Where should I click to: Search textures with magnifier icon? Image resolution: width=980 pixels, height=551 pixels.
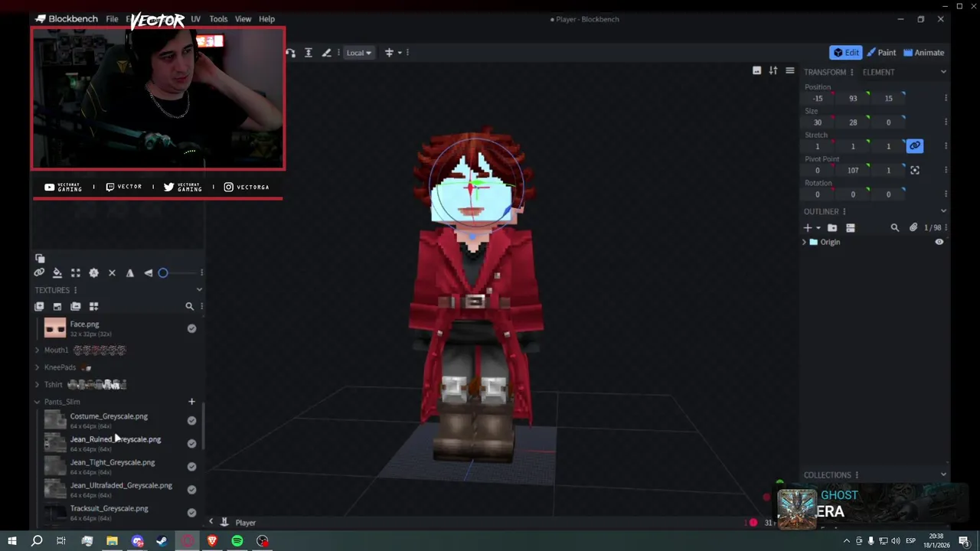click(x=189, y=306)
